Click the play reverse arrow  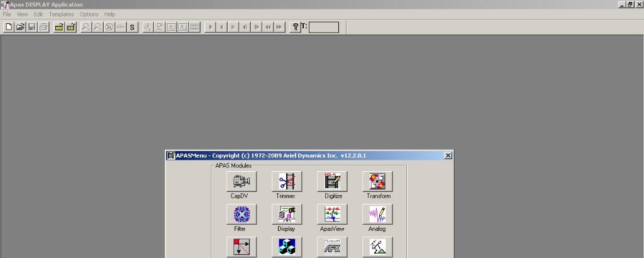[x=222, y=27]
